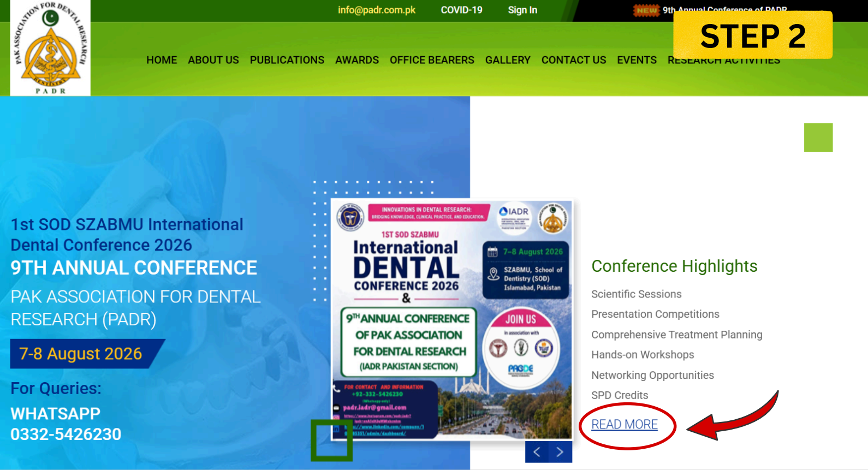Click the info@padr.com.pk email link
The height and width of the screenshot is (470, 868).
coord(377,10)
